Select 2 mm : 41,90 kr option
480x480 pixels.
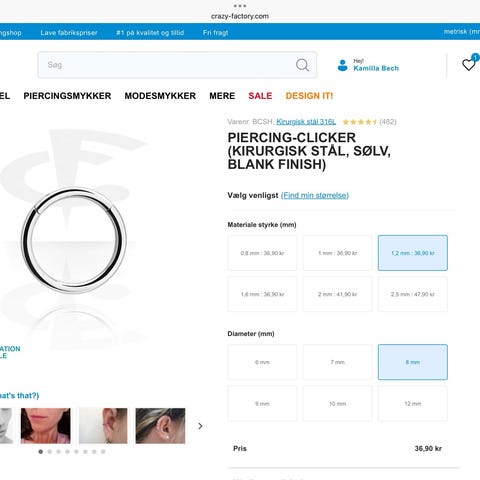coord(337,294)
